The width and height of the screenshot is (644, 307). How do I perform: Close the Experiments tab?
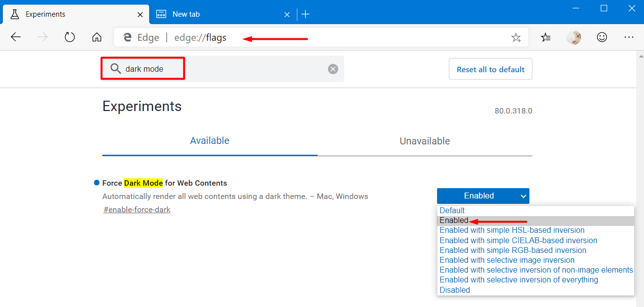(x=140, y=15)
